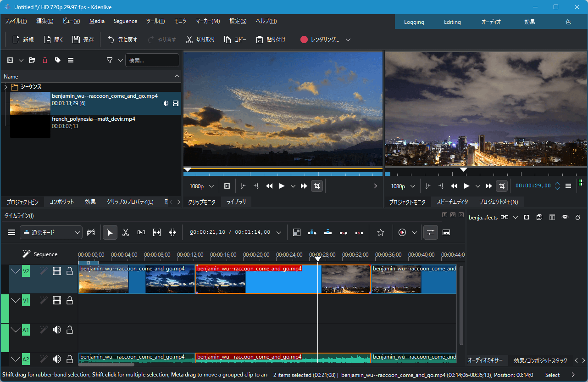Toggle lock on the V2 track
The height and width of the screenshot is (382, 588).
click(x=70, y=271)
